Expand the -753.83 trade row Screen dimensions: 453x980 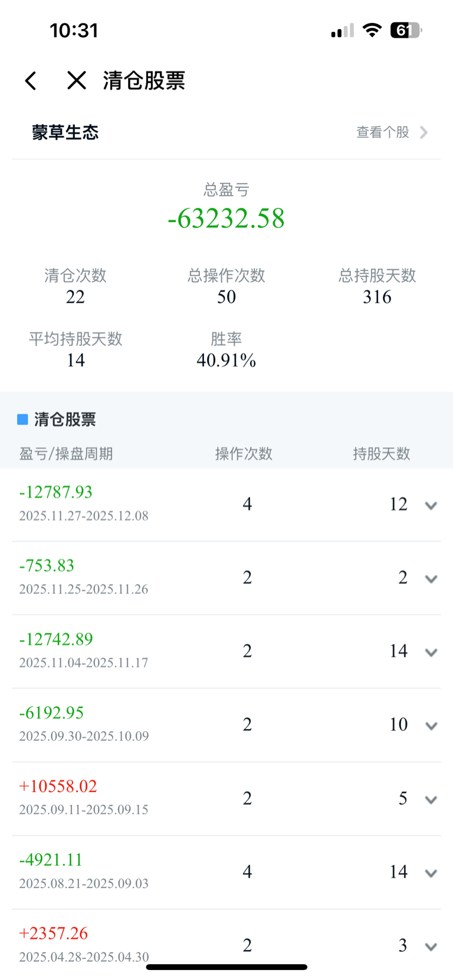point(431,579)
